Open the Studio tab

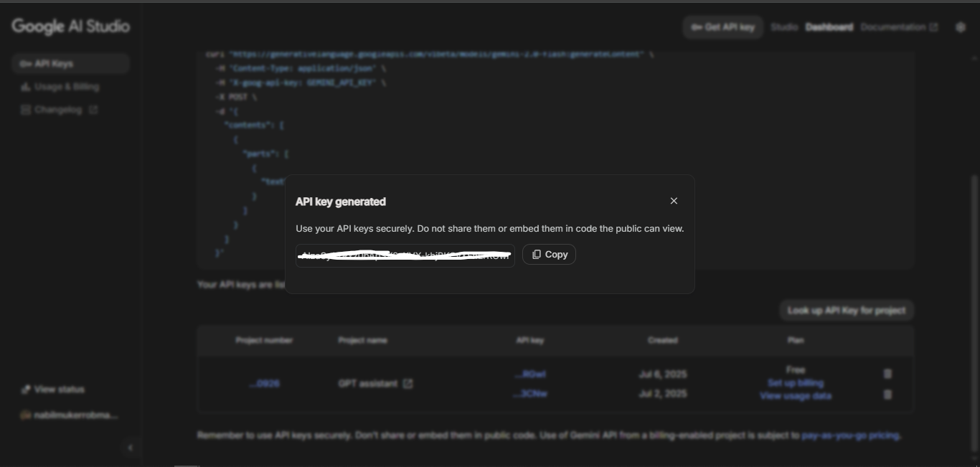[x=783, y=27]
